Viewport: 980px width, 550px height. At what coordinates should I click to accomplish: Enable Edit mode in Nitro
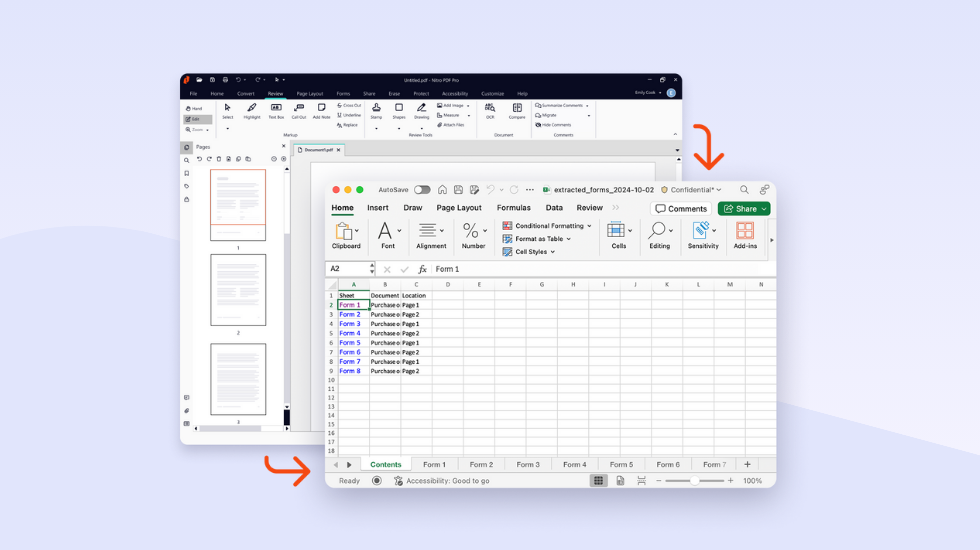point(197,119)
